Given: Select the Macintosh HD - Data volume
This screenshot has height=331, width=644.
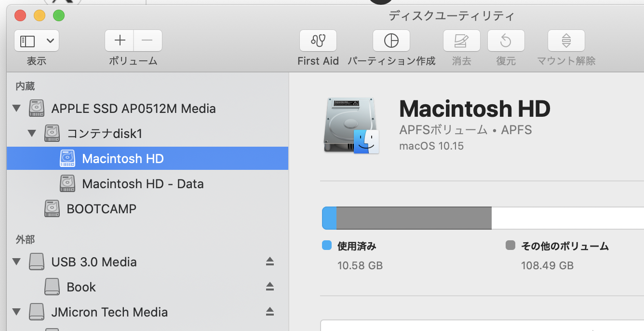Looking at the screenshot, I should click(x=143, y=184).
